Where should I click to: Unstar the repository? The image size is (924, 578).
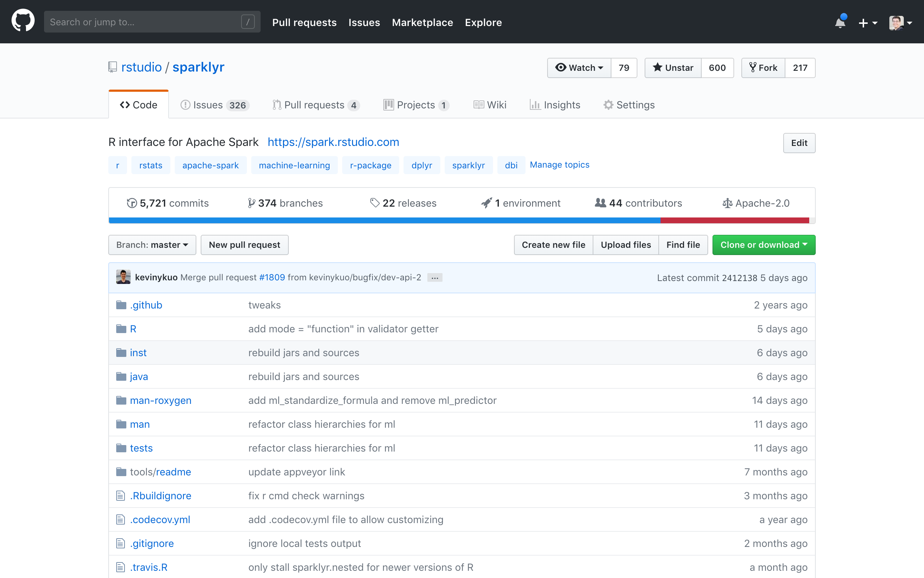[x=673, y=68]
